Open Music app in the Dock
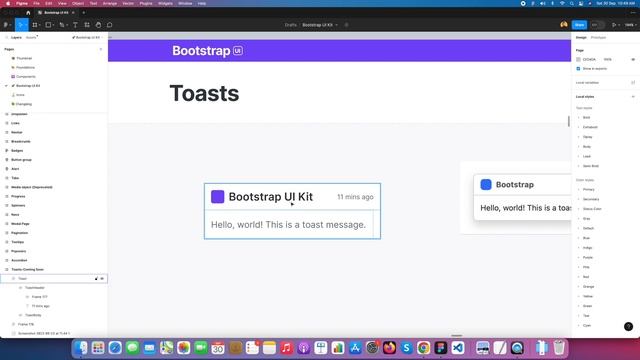Screen dimensions: 640x360 (286, 348)
